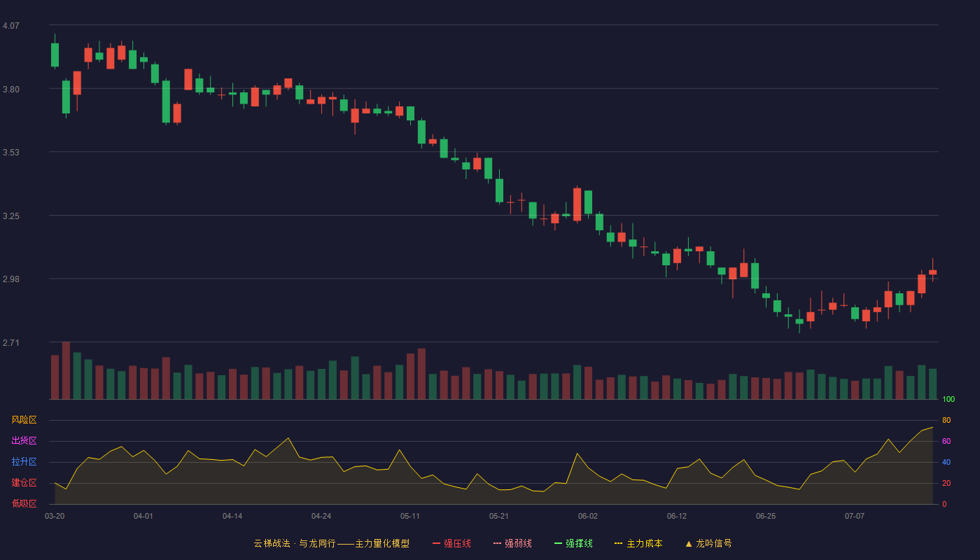Click the 4.07 price axis label
Screen dimensions: 980x560
tap(11, 26)
